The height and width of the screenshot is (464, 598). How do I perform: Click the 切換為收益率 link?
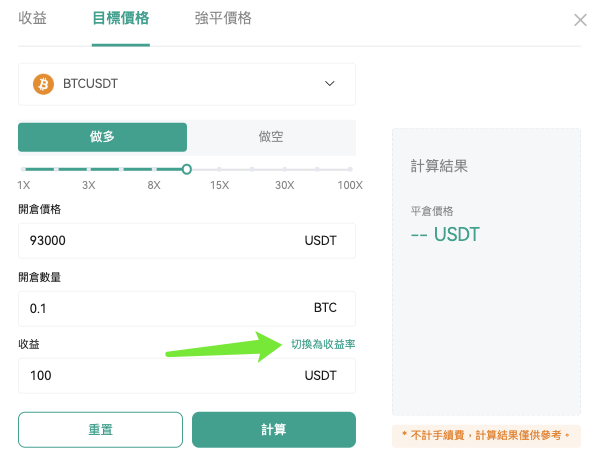(323, 344)
